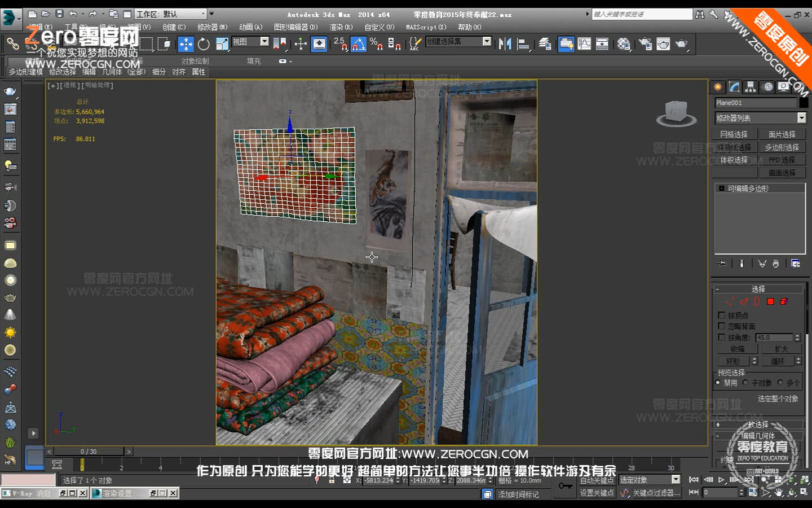Viewport: 812px width, 508px height.
Task: Switch to the 多边形建模 ribbon tab
Action: [26, 72]
